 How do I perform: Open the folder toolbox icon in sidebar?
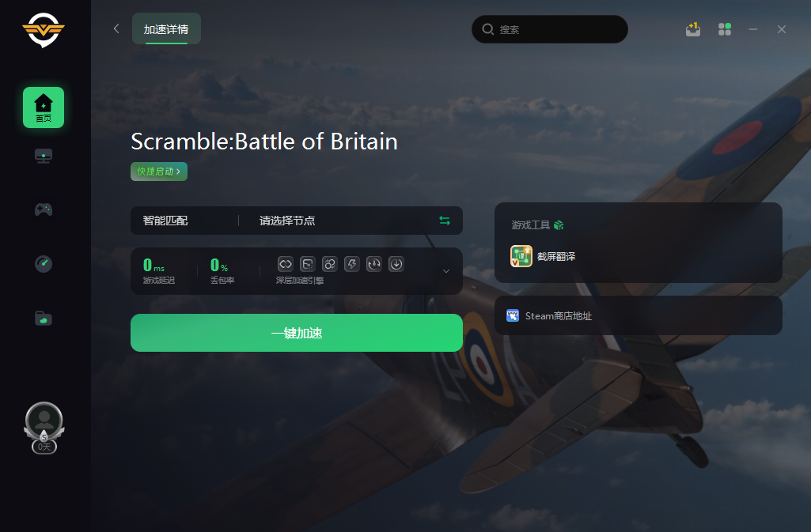point(44,318)
